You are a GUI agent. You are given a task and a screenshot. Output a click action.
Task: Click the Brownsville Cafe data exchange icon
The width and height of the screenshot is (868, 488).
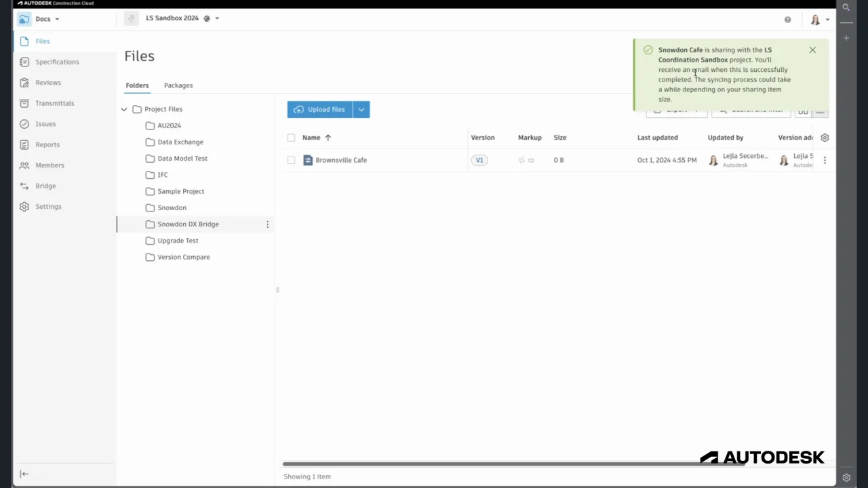pyautogui.click(x=308, y=160)
